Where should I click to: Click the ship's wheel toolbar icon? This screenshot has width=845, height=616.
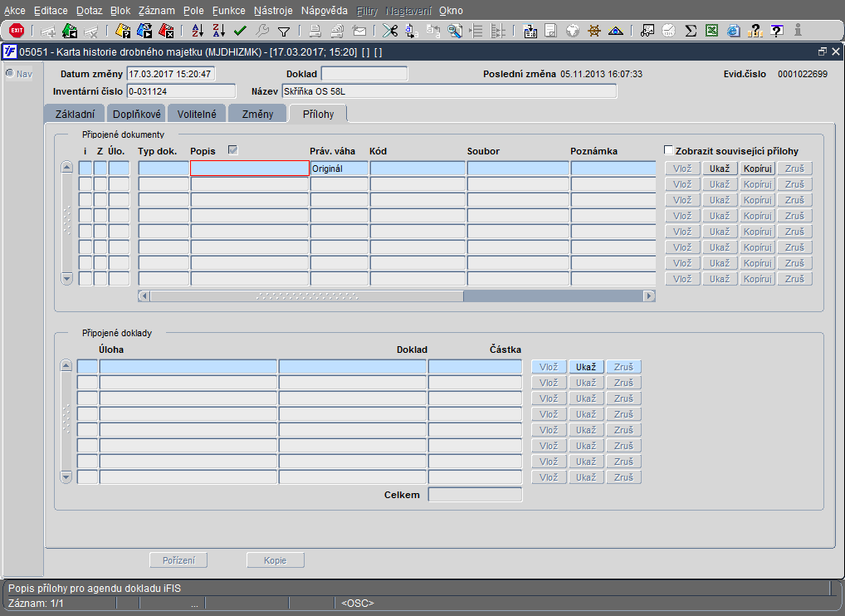click(x=594, y=31)
